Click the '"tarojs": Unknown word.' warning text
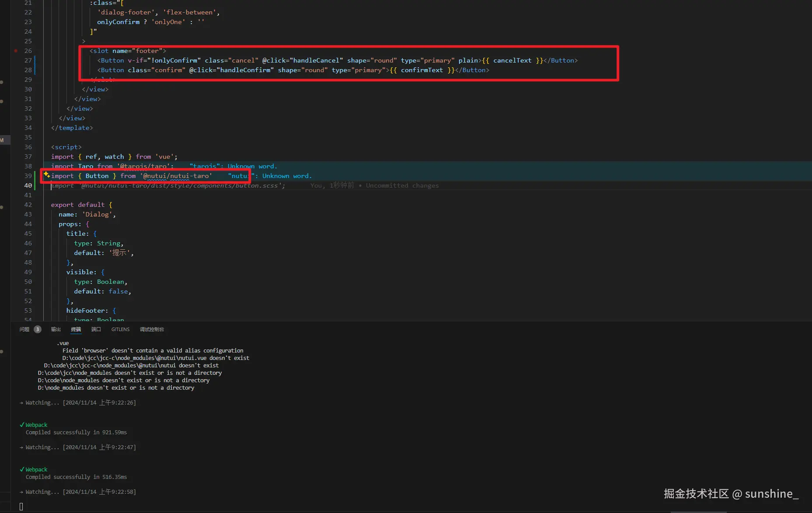This screenshot has width=812, height=513. tap(233, 166)
